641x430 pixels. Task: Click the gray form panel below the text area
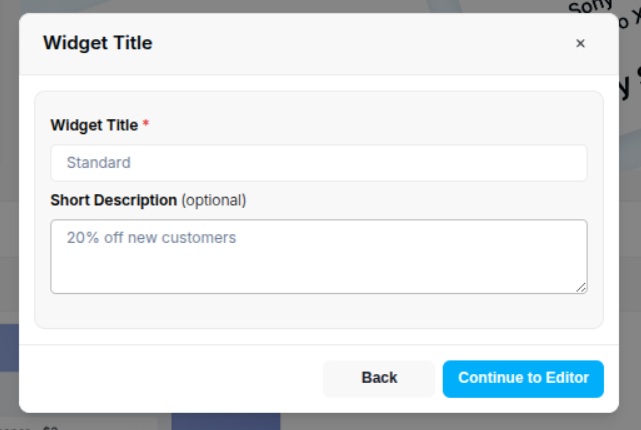pos(318,311)
